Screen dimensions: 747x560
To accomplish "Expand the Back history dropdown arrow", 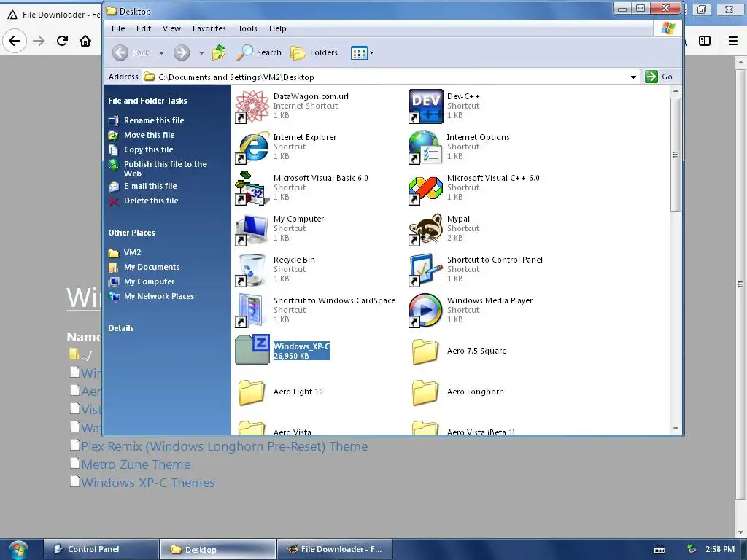I will click(161, 52).
